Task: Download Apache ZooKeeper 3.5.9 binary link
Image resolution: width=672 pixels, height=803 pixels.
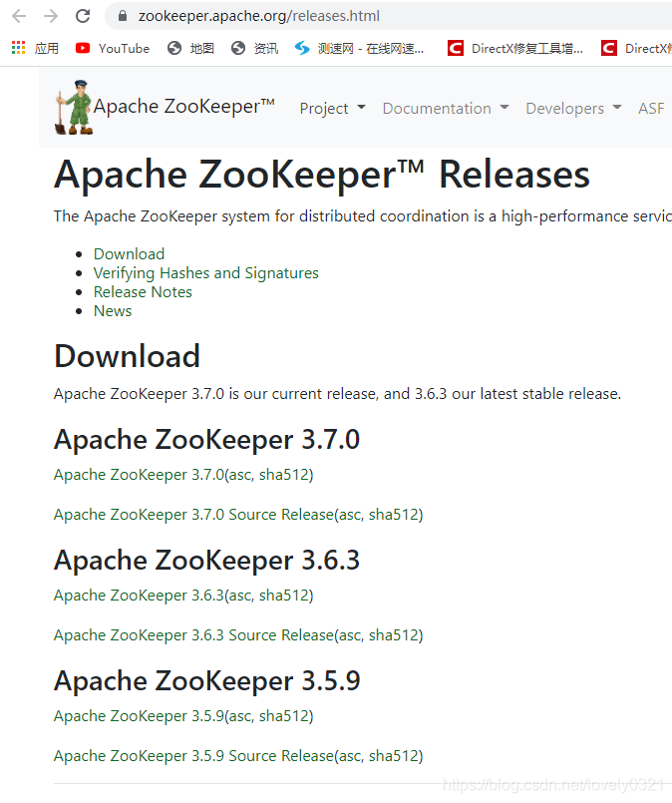Action: (139, 716)
